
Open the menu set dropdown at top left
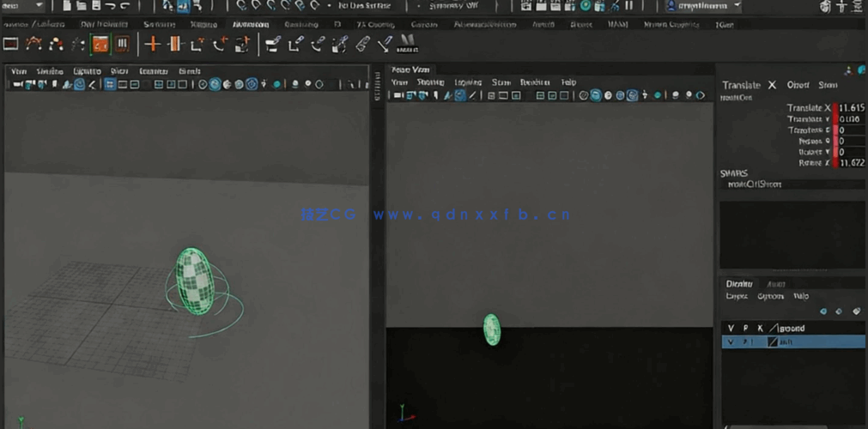click(22, 6)
